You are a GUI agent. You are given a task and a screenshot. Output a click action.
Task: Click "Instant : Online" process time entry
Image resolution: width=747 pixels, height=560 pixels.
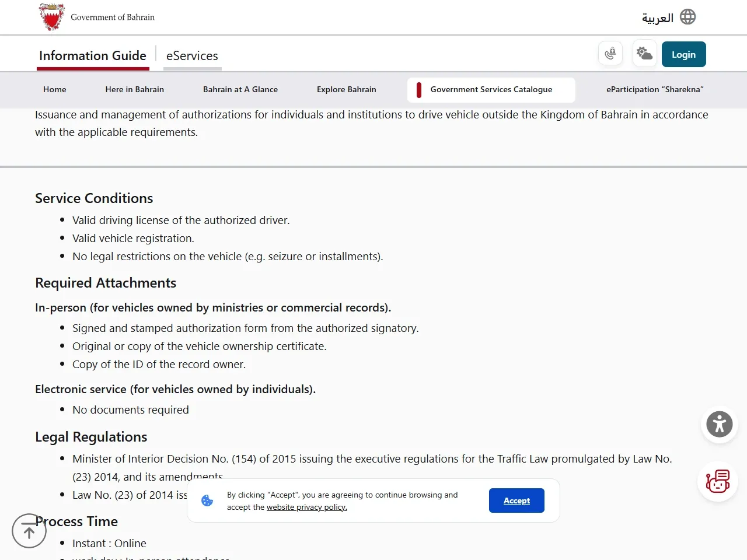tap(109, 543)
